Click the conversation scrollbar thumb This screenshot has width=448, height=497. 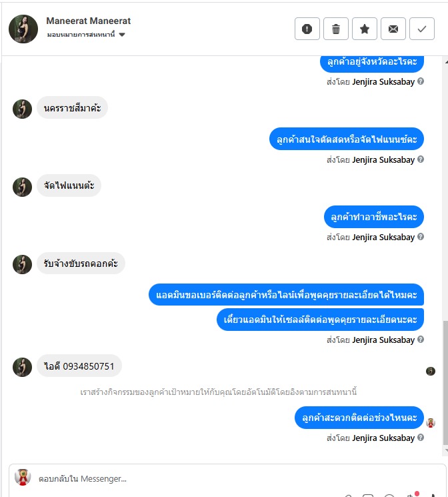point(445,383)
